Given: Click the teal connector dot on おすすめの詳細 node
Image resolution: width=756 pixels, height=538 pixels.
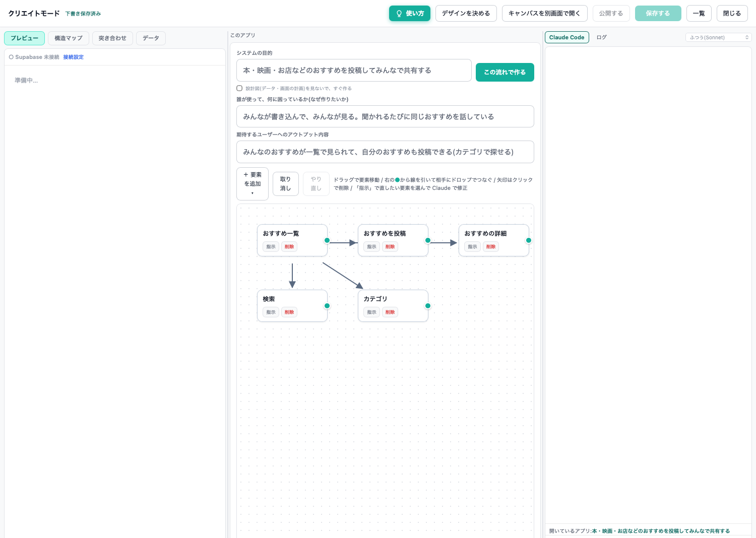Looking at the screenshot, I should click(x=529, y=240).
